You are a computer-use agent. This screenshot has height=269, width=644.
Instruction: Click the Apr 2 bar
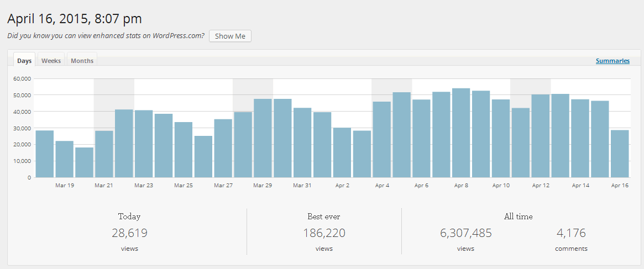[342, 152]
